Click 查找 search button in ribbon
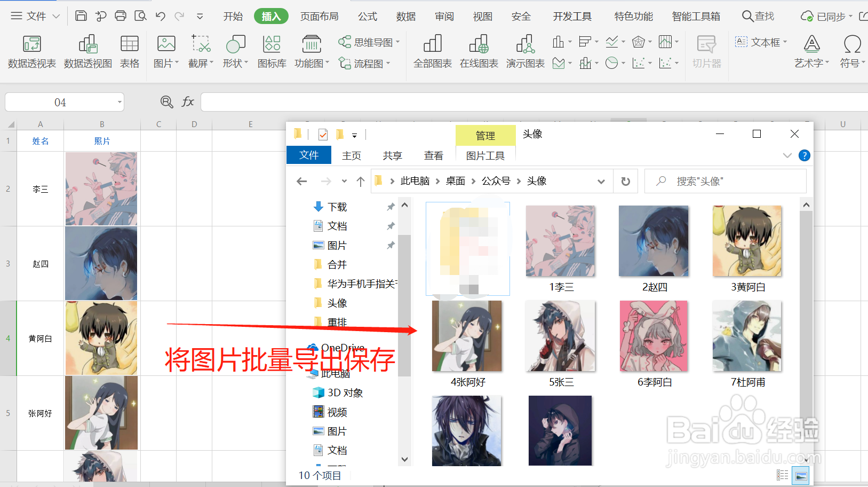Viewport: 868px width, 487px height. coord(758,17)
